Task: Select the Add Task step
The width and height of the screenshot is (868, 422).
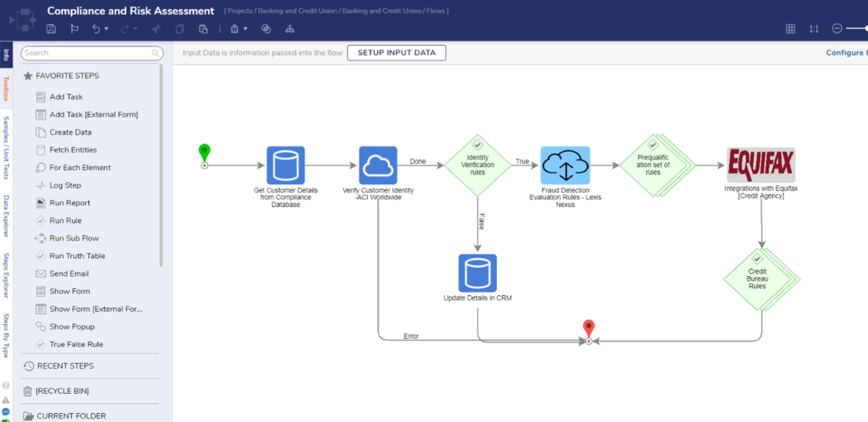Action: pyautogui.click(x=66, y=97)
